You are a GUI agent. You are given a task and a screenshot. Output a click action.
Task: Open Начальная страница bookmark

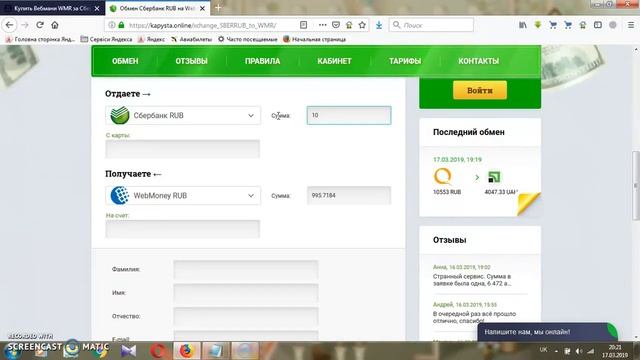314,39
